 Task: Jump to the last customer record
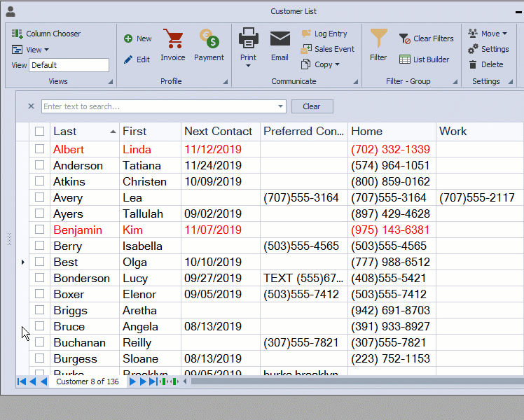pos(153,381)
